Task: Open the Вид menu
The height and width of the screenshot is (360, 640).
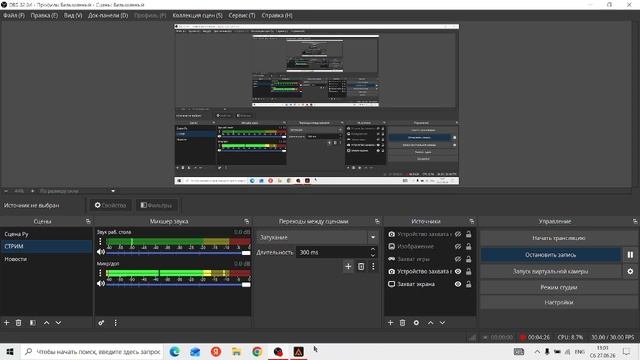Action: [x=73, y=16]
